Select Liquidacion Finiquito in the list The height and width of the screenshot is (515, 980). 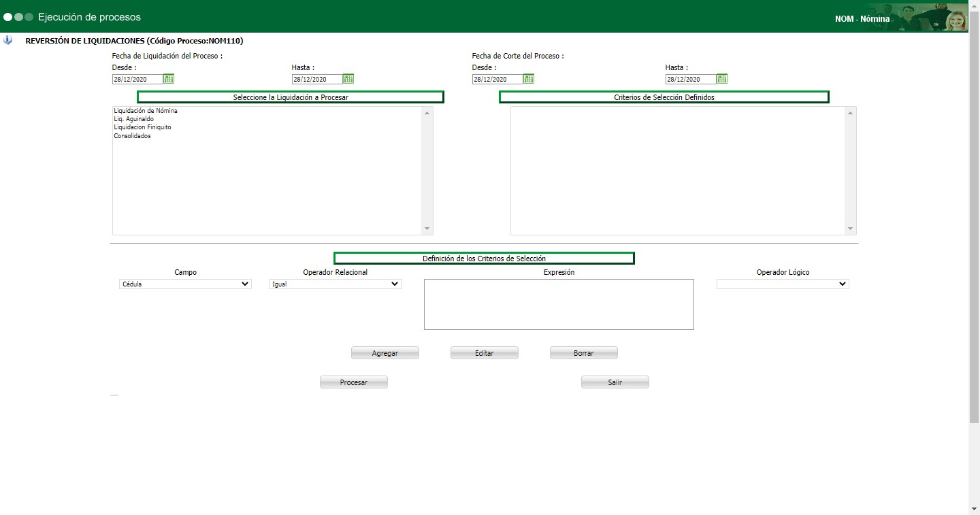point(267,127)
